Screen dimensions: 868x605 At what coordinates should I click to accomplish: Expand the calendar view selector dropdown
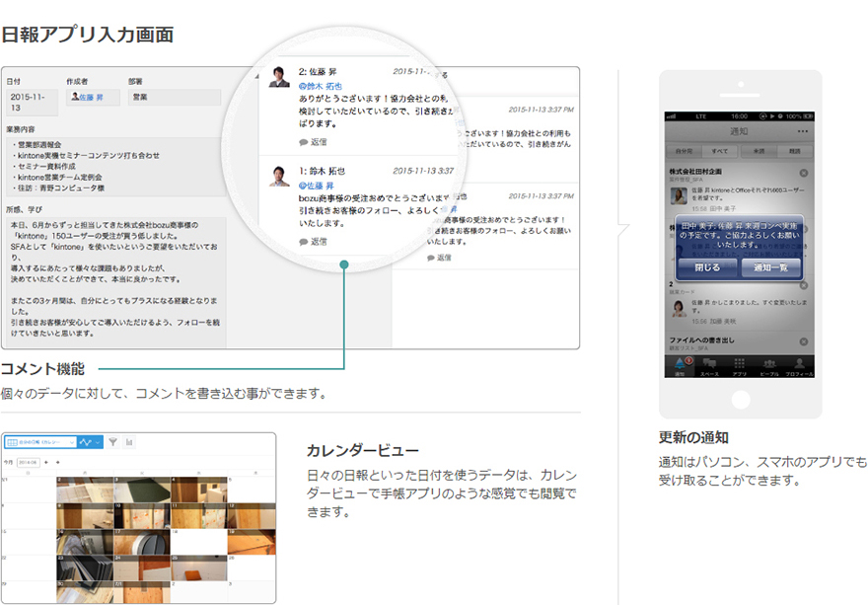click(x=40, y=442)
